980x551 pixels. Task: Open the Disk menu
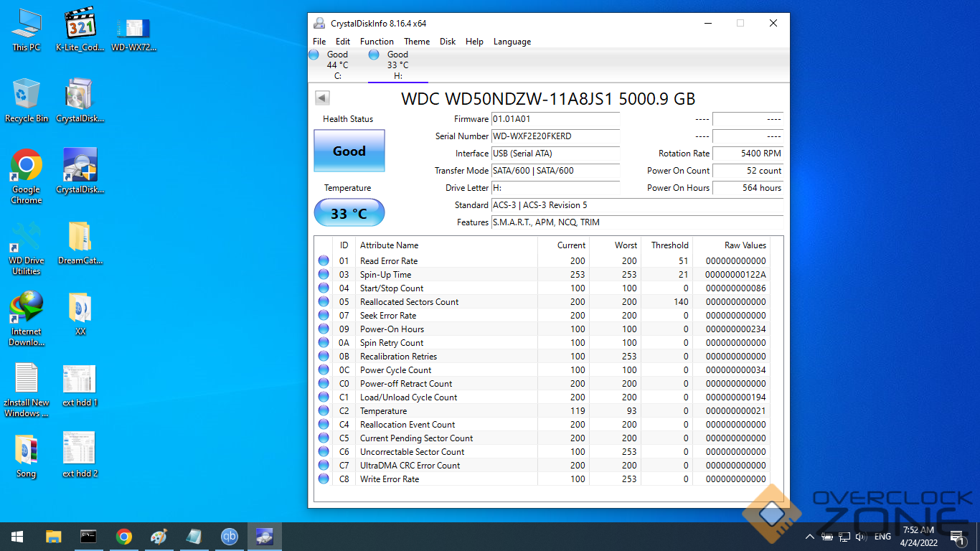448,42
